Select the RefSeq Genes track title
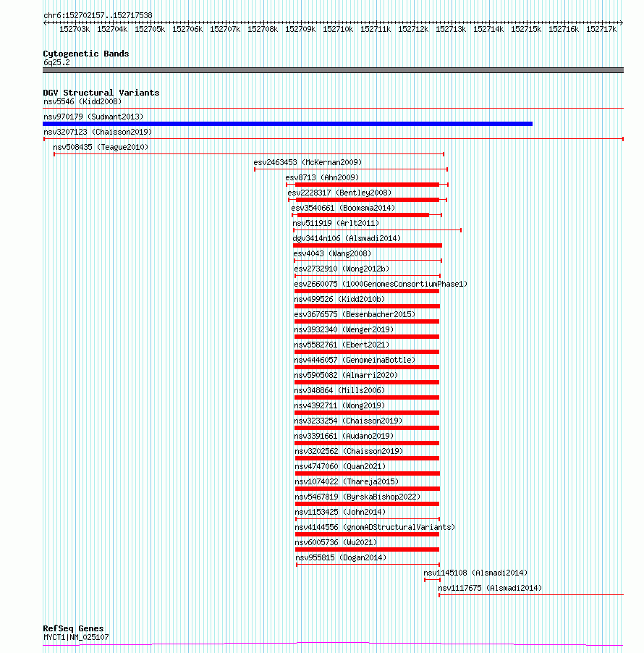The image size is (644, 653). click(x=73, y=628)
